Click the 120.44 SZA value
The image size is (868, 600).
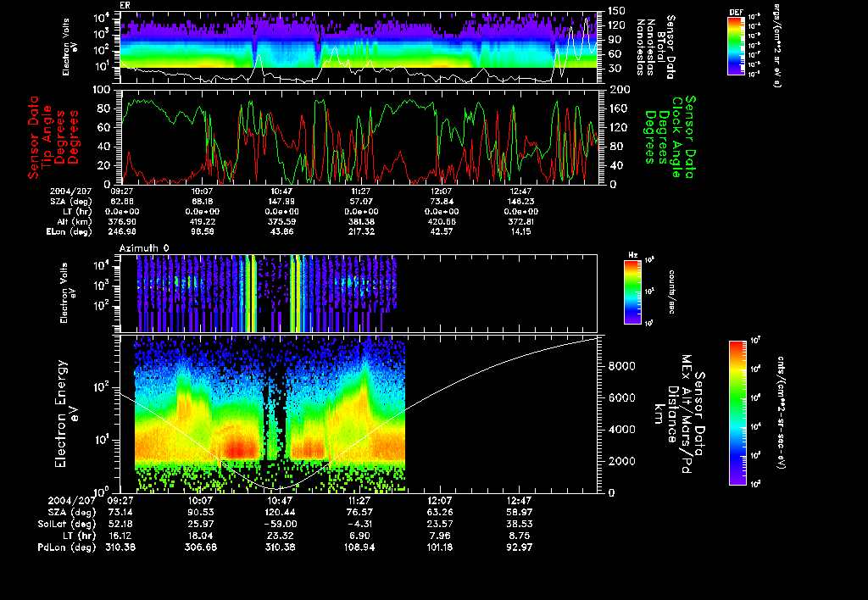coord(280,510)
